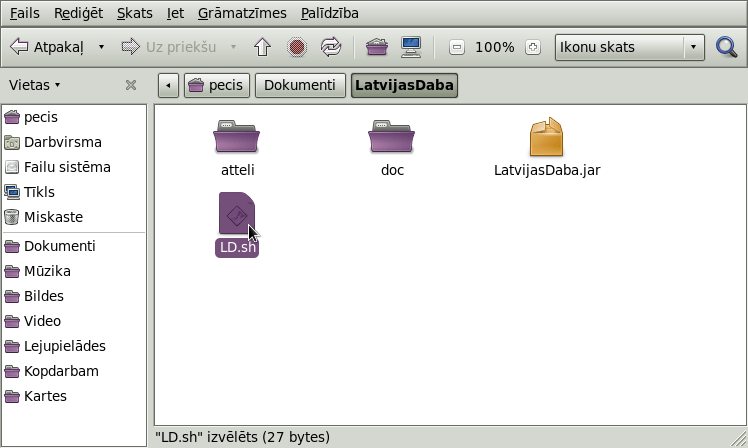Screen dimensions: 748x448
Task: Open the Ikonu skats view dropdown
Action: coord(630,47)
